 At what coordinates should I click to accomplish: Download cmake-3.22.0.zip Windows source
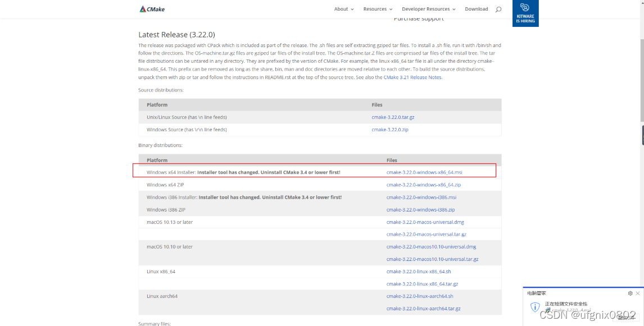coord(390,130)
